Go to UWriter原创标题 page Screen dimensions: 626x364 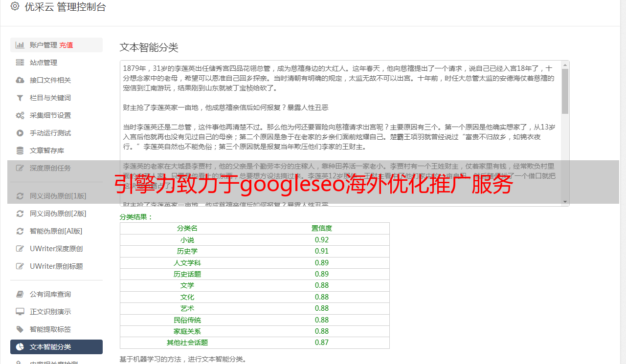point(56,266)
